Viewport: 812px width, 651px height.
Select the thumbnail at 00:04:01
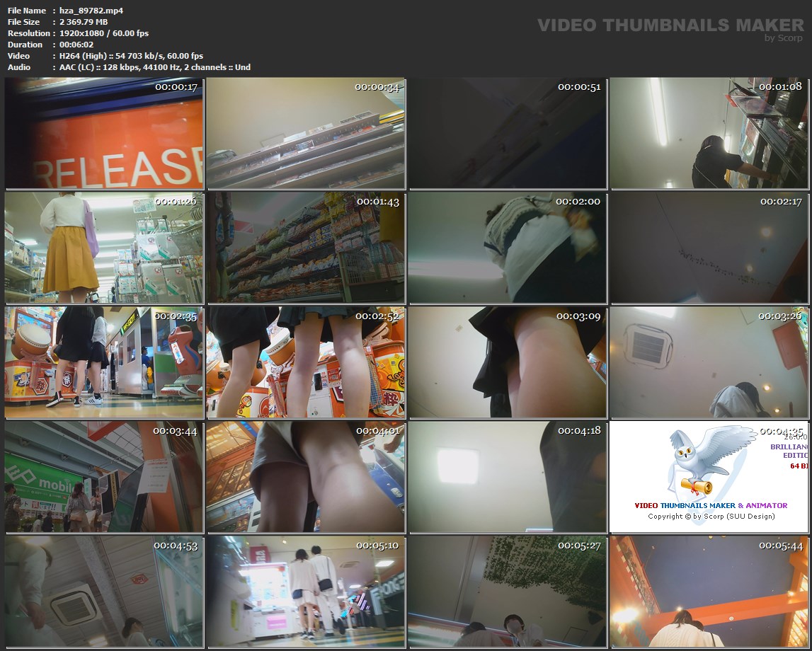(x=306, y=477)
